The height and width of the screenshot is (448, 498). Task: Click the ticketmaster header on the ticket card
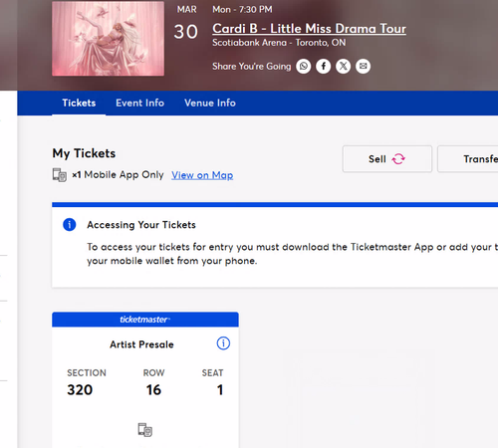pos(145,320)
